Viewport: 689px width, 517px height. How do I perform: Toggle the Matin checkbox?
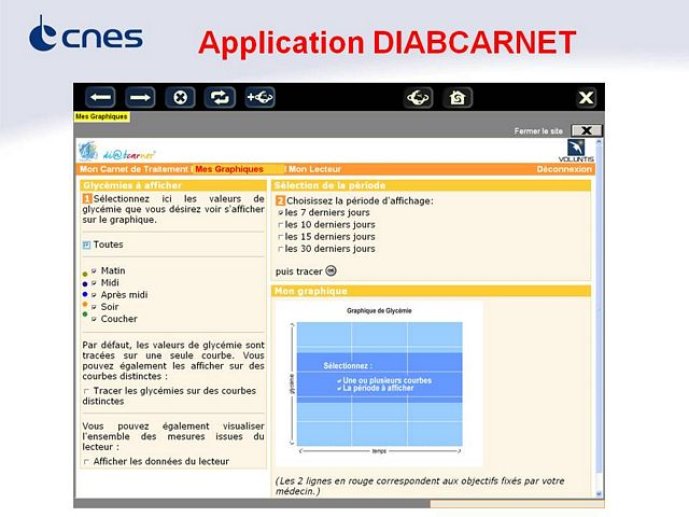pyautogui.click(x=94, y=271)
